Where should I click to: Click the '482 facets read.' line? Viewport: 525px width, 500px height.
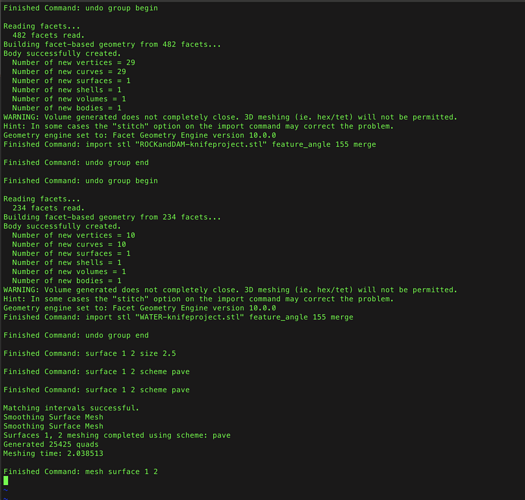49,35
